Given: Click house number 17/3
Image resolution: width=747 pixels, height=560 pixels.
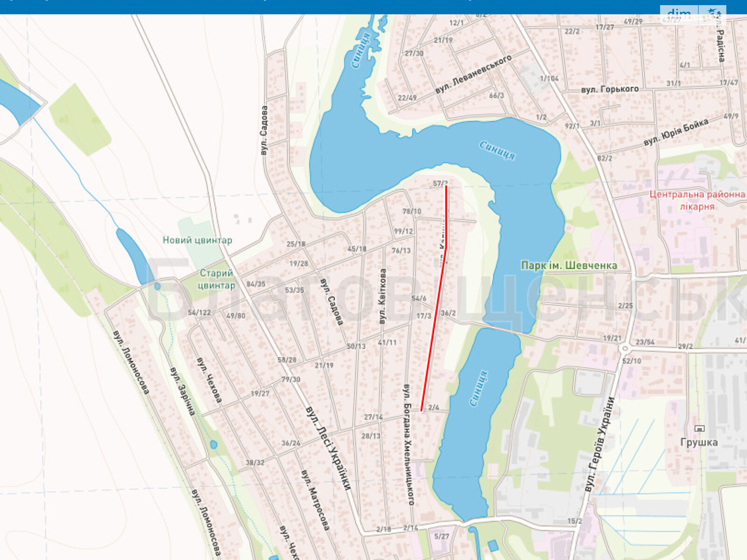Looking at the screenshot, I should (x=424, y=316).
